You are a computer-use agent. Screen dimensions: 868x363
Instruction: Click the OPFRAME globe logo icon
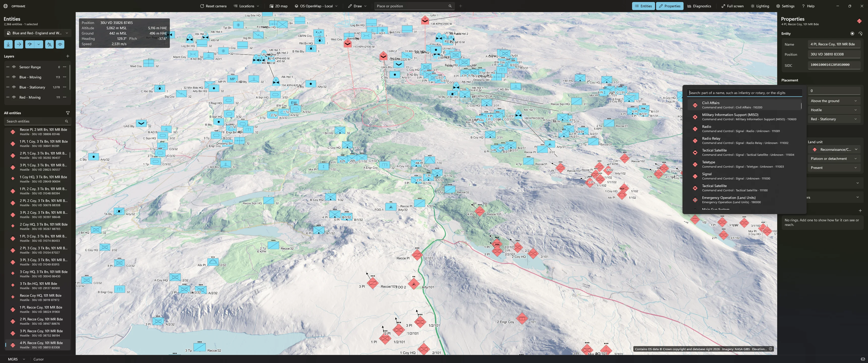coord(5,6)
